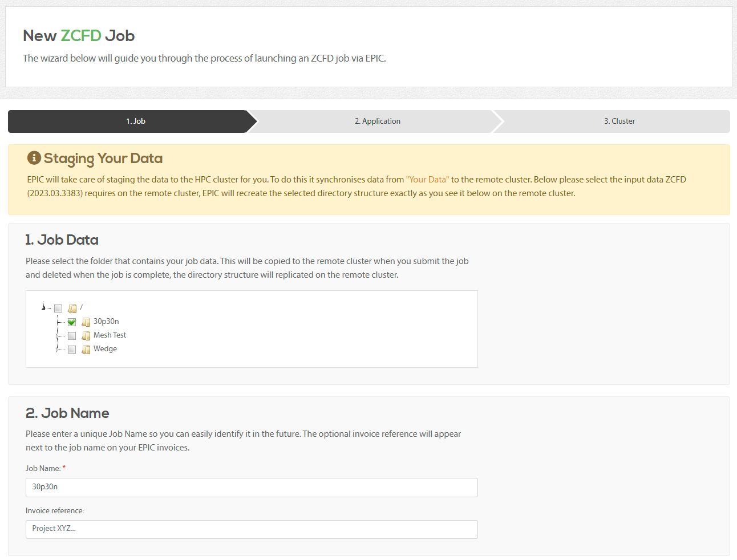Click the 30p30n folder icon
Viewport: 737px width, 560px height.
(86, 322)
